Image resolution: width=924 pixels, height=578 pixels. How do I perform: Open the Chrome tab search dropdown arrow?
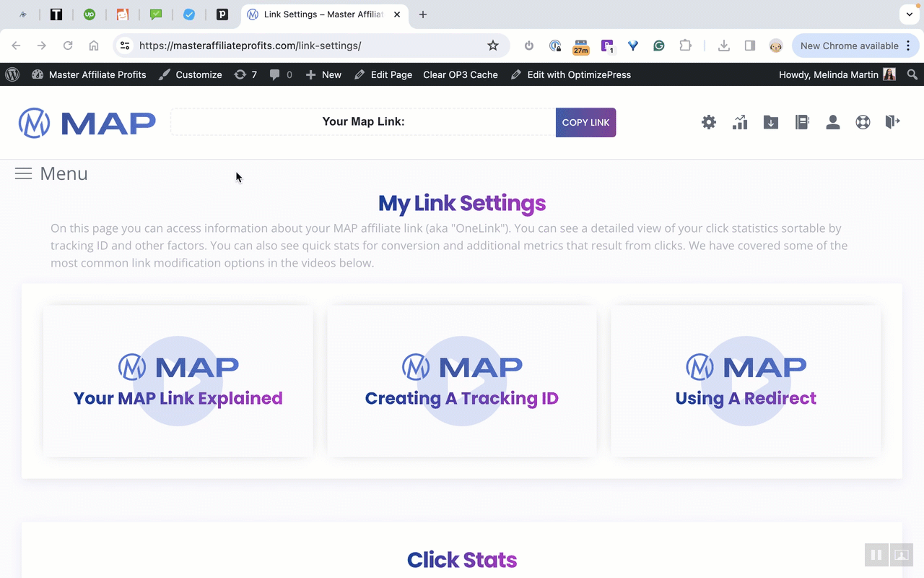908,14
